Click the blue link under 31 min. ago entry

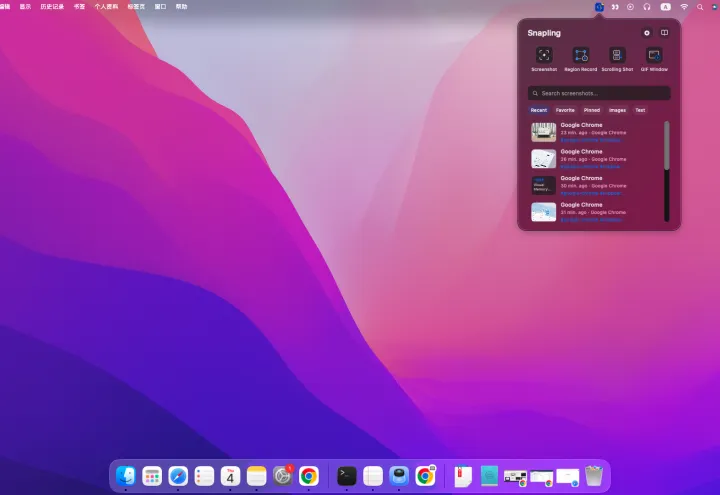point(591,220)
